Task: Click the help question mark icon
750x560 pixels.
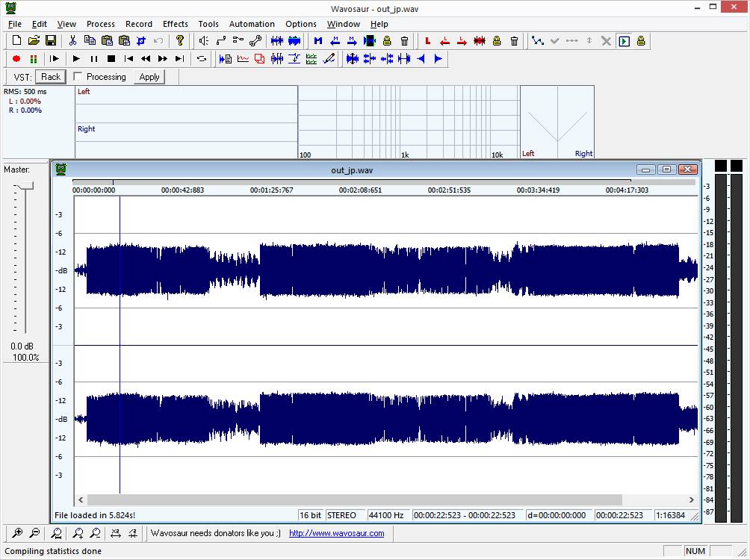Action: [x=180, y=40]
